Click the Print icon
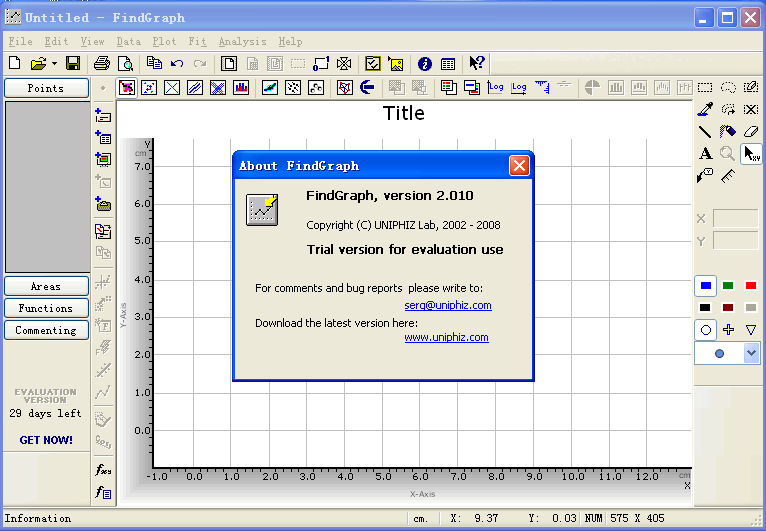This screenshot has width=766, height=531. coord(102,63)
